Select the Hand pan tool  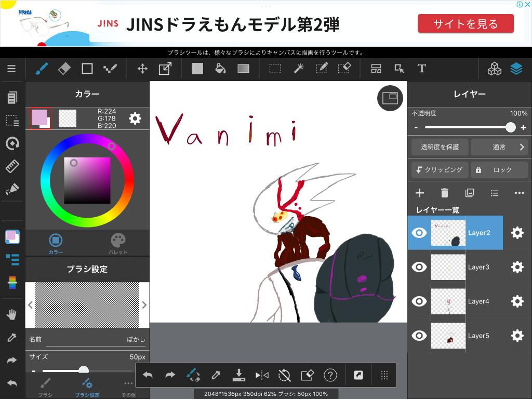pos(12,314)
